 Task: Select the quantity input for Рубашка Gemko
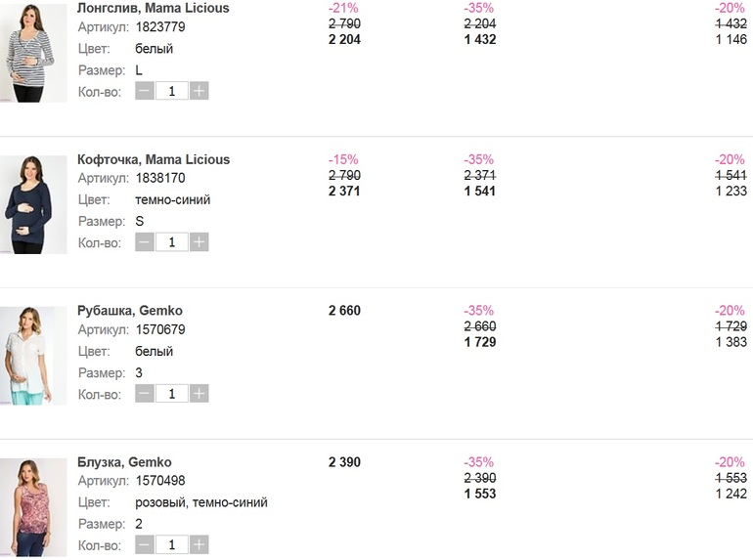point(172,394)
